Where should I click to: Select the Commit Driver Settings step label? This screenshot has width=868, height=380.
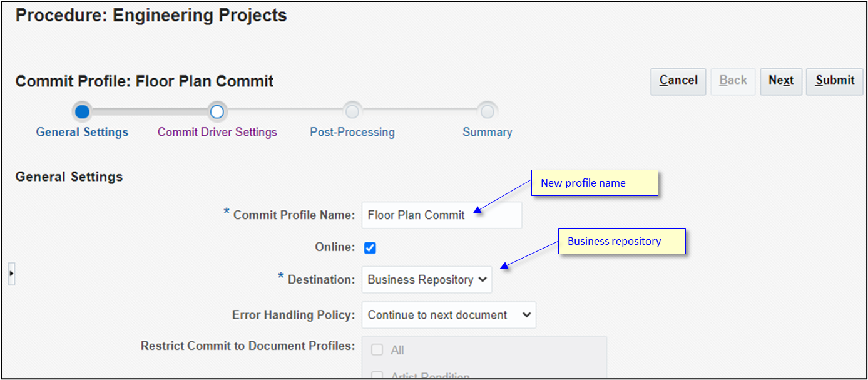(x=217, y=132)
